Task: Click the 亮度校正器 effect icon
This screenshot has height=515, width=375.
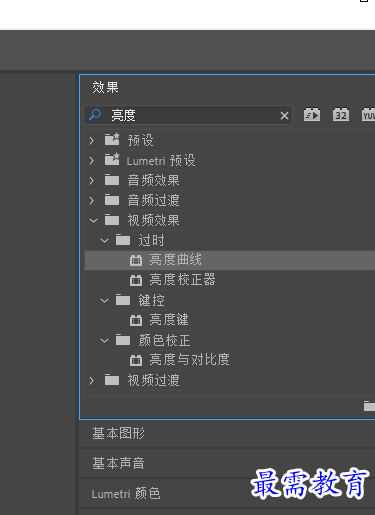Action: (x=136, y=280)
